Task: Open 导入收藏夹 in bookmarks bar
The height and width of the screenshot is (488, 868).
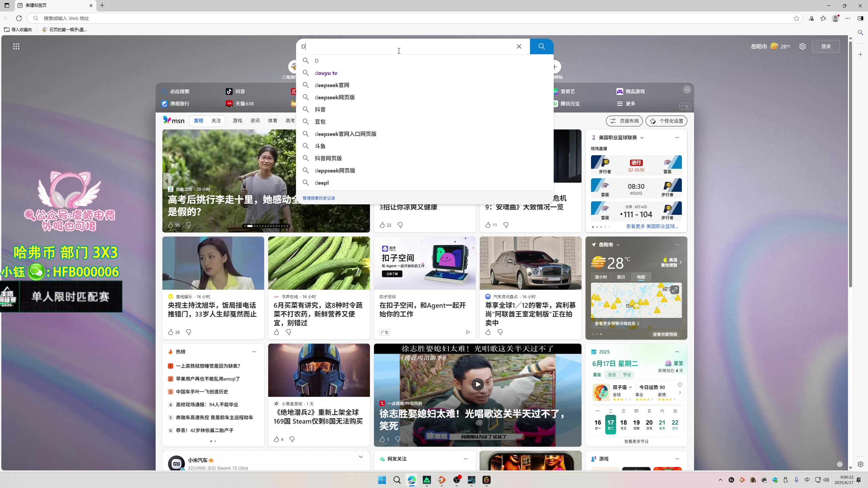Action: [x=18, y=30]
